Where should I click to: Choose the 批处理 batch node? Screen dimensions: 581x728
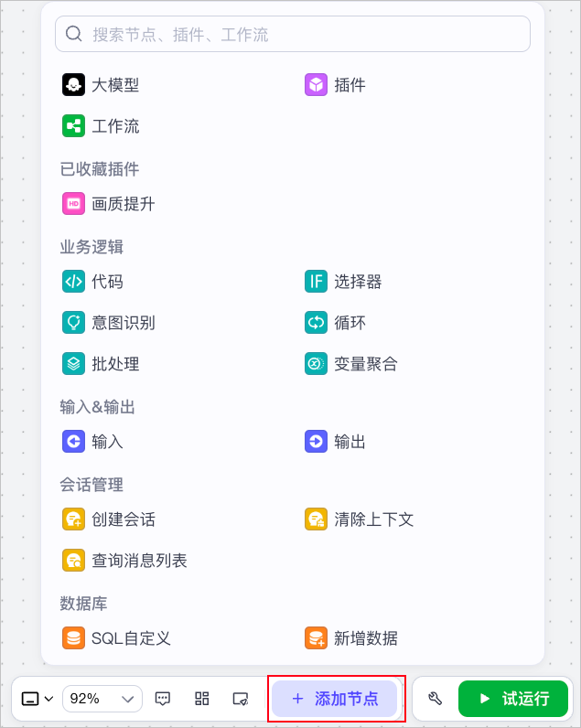coord(101,363)
